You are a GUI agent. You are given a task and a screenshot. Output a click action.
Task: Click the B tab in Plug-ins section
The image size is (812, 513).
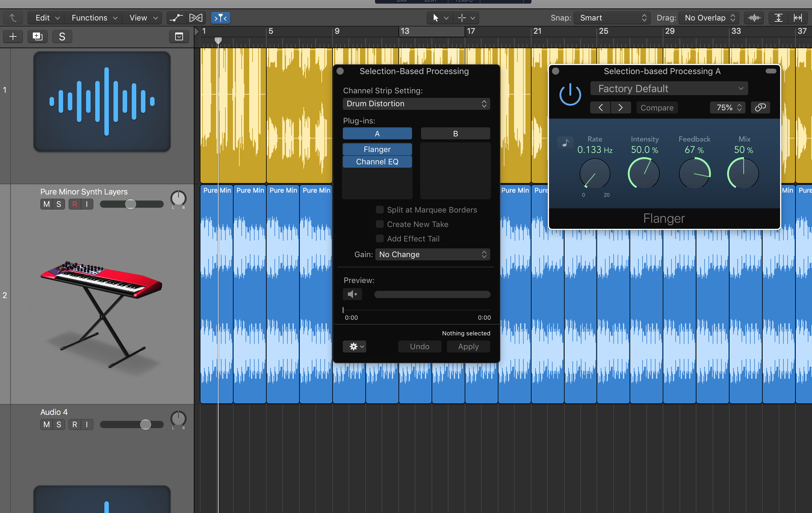click(455, 133)
